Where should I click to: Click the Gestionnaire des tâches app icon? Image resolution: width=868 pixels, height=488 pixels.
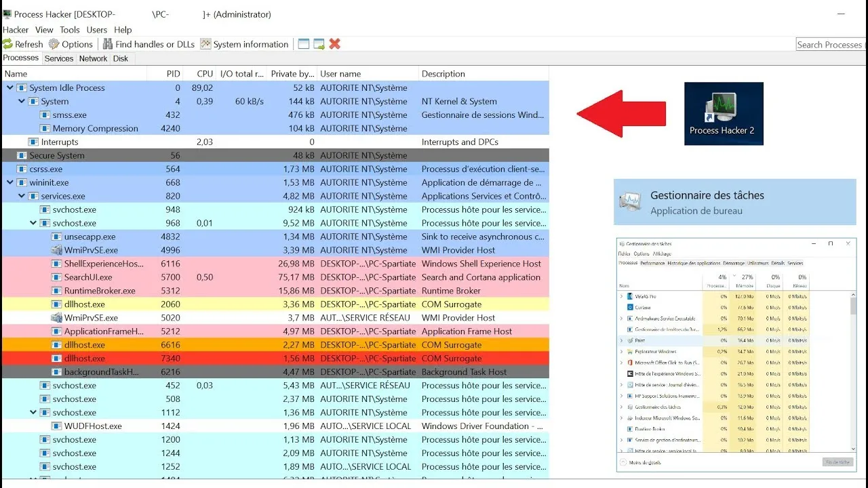pyautogui.click(x=631, y=201)
